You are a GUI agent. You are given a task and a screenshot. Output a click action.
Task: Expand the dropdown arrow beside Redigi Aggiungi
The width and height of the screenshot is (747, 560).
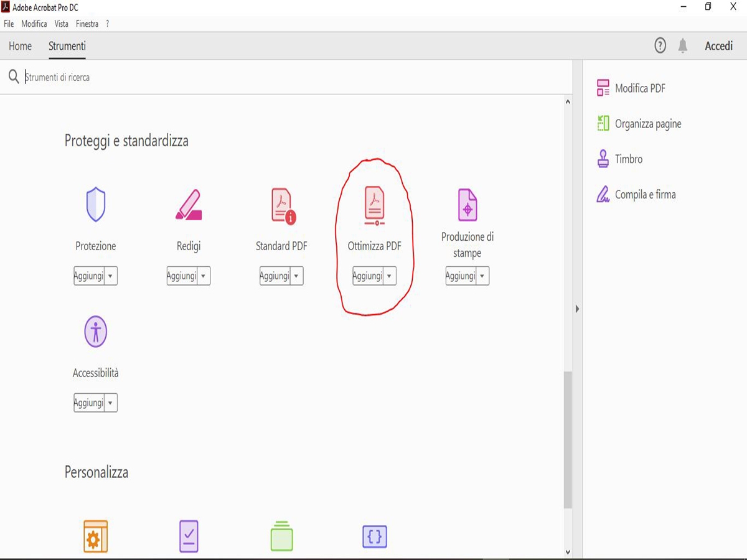coord(204,276)
